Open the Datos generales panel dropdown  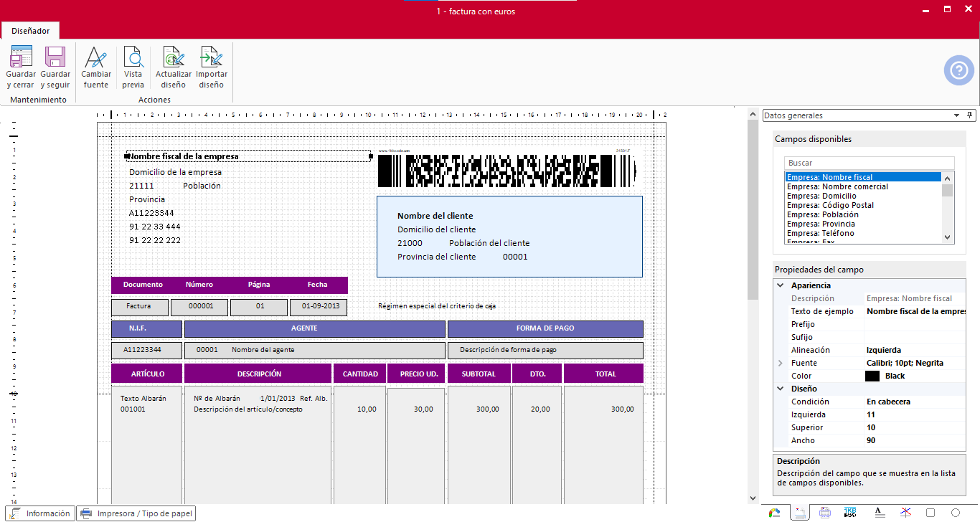(x=956, y=115)
